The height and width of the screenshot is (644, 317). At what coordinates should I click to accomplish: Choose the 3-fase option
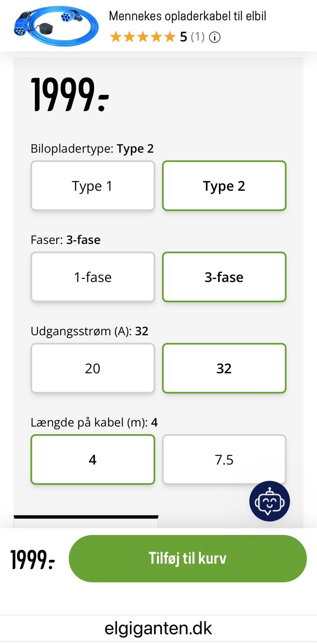pos(224,277)
